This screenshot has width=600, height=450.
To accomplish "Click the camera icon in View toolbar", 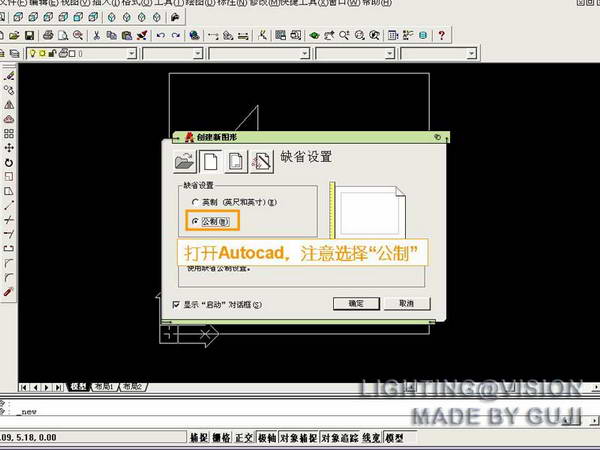I will click(x=175, y=17).
